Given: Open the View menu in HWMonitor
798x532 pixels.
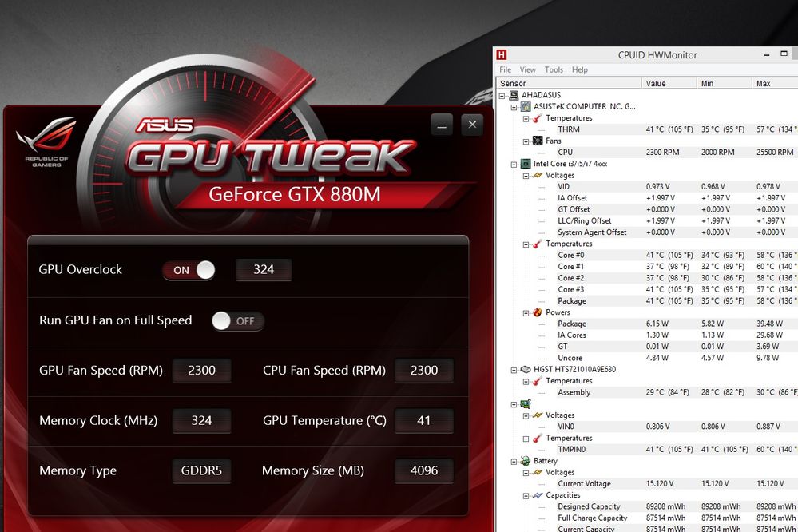Looking at the screenshot, I should tap(528, 69).
